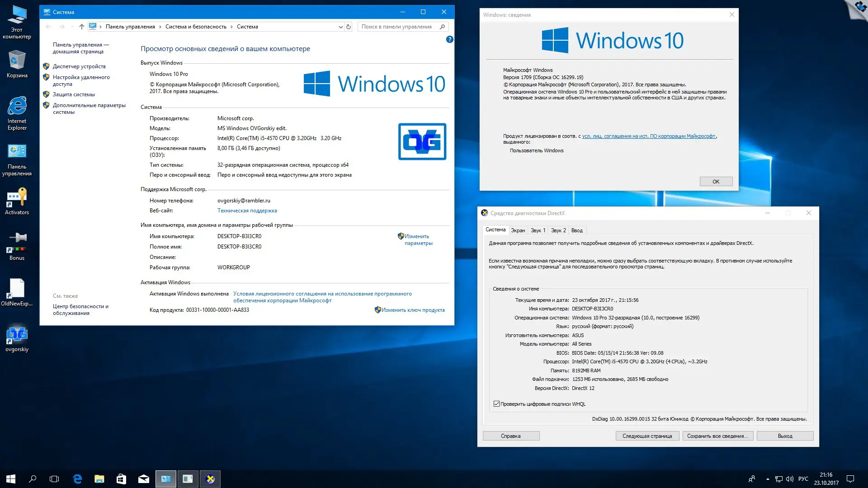The image size is (868, 488).
Task: Open Cortana search on the taskbar
Action: [32, 479]
